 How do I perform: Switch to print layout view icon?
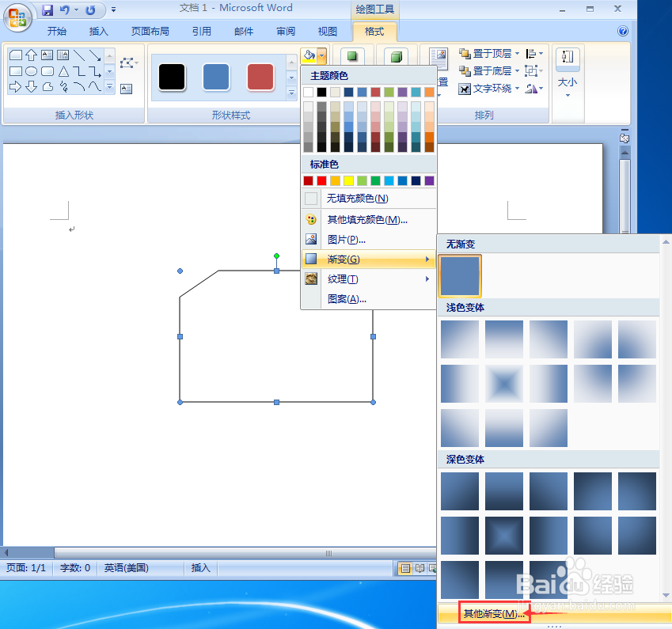pos(405,568)
